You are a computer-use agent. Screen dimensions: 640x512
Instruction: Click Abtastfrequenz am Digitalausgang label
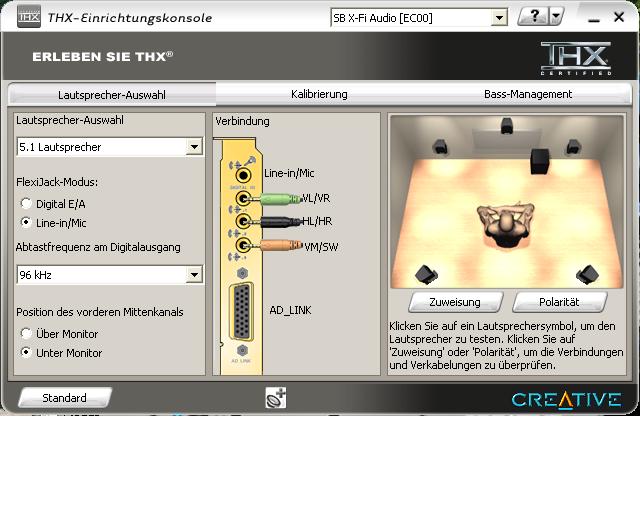click(98, 247)
